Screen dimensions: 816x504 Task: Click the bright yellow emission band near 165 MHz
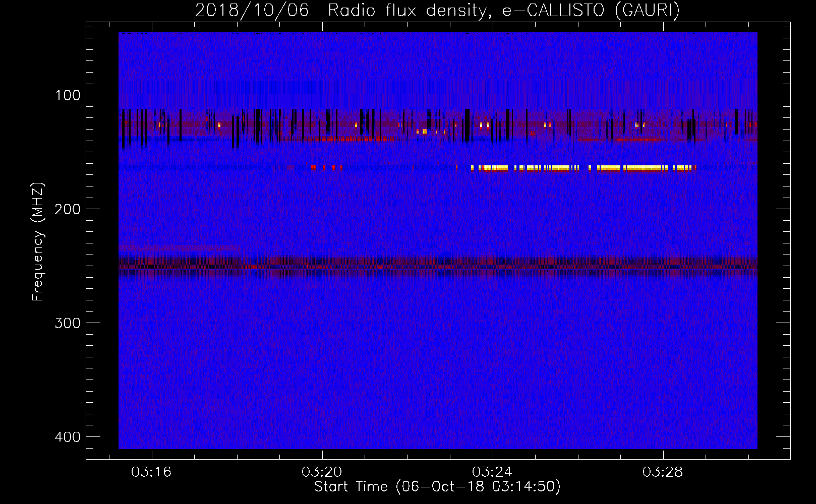pyautogui.click(x=584, y=168)
